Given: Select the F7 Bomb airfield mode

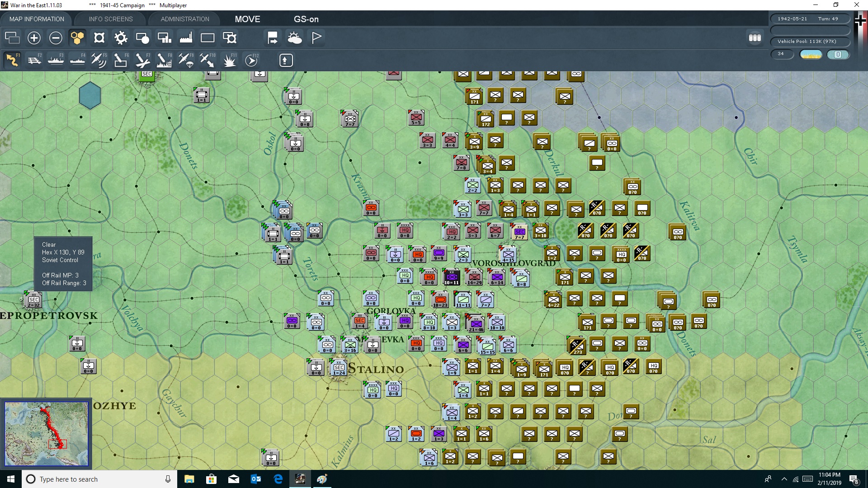Looking at the screenshot, I should (x=142, y=60).
